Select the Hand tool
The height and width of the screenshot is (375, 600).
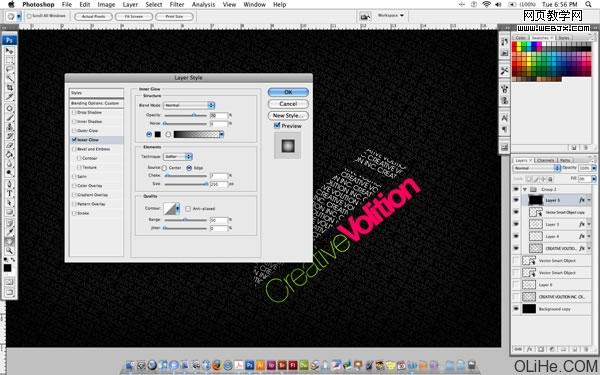click(x=10, y=241)
